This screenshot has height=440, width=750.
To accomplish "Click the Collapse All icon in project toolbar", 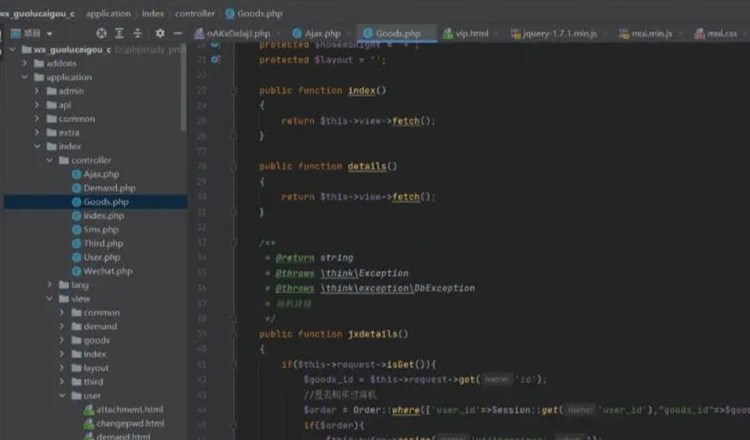I will pos(138,33).
